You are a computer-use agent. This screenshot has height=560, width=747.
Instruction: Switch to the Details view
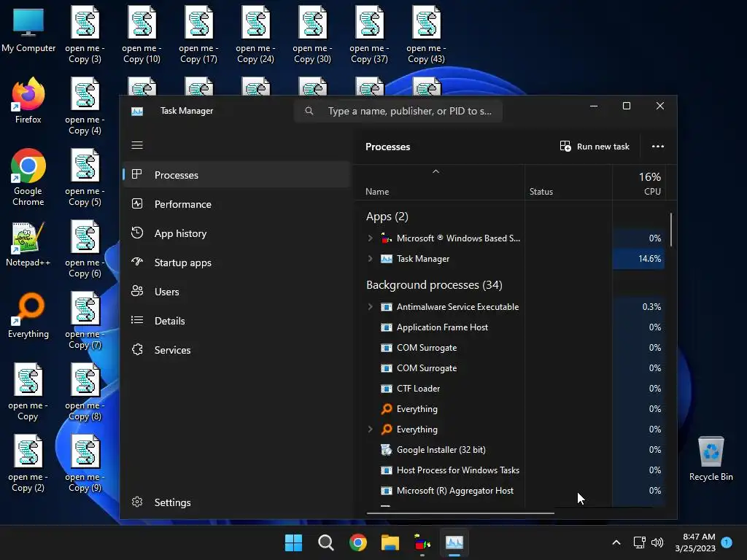coord(169,321)
